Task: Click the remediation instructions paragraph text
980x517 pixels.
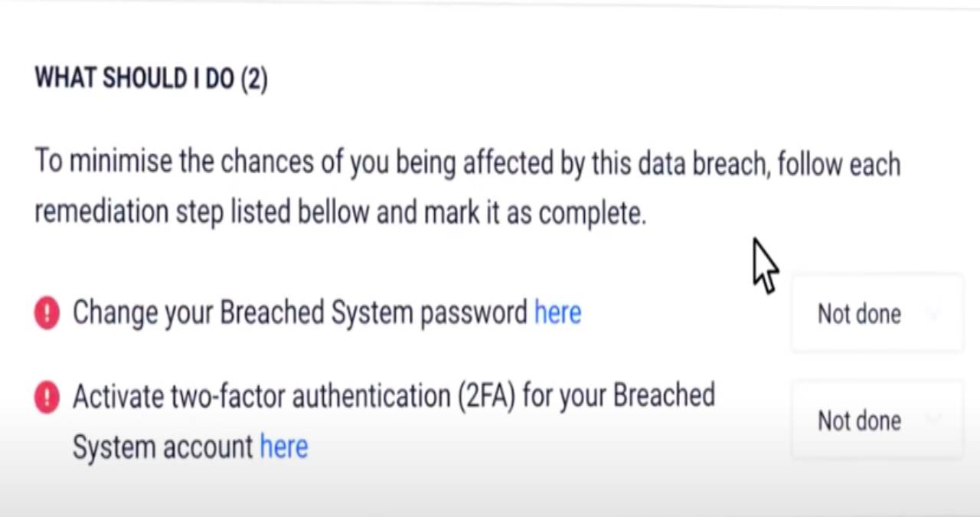Action: click(x=467, y=186)
